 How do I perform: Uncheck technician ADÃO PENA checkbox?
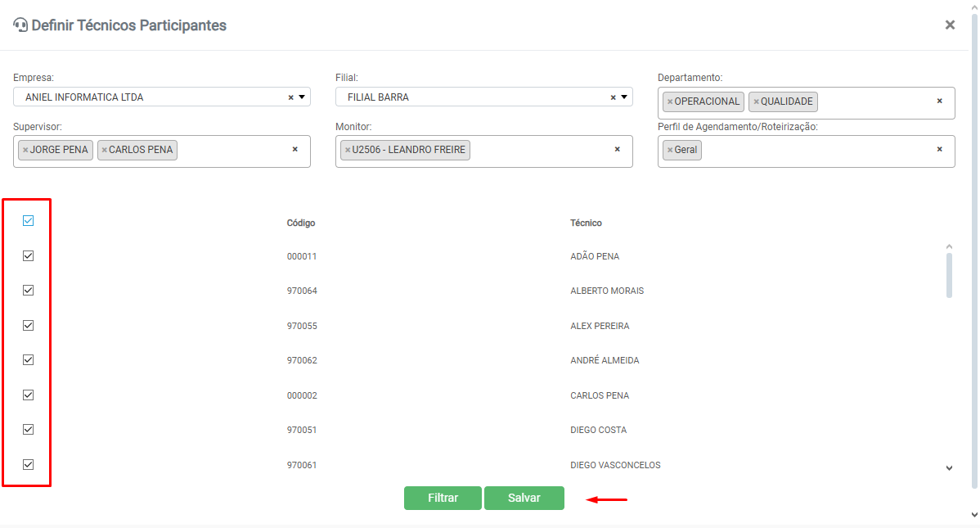click(28, 255)
